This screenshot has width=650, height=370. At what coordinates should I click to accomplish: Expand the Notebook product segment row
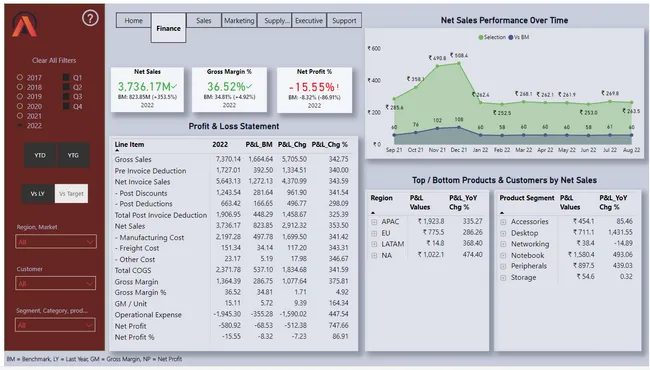[x=503, y=256]
